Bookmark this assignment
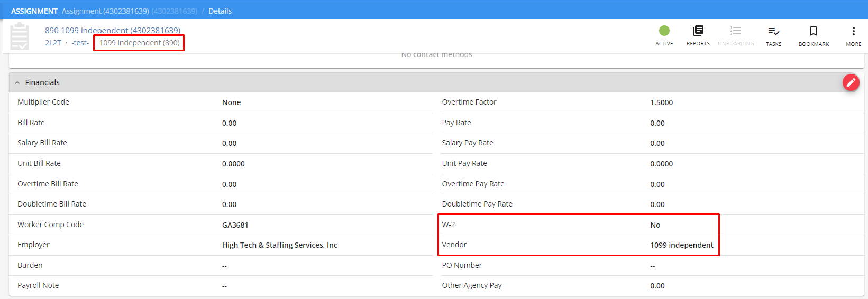Viewport: 868px width, 299px height. click(x=814, y=35)
